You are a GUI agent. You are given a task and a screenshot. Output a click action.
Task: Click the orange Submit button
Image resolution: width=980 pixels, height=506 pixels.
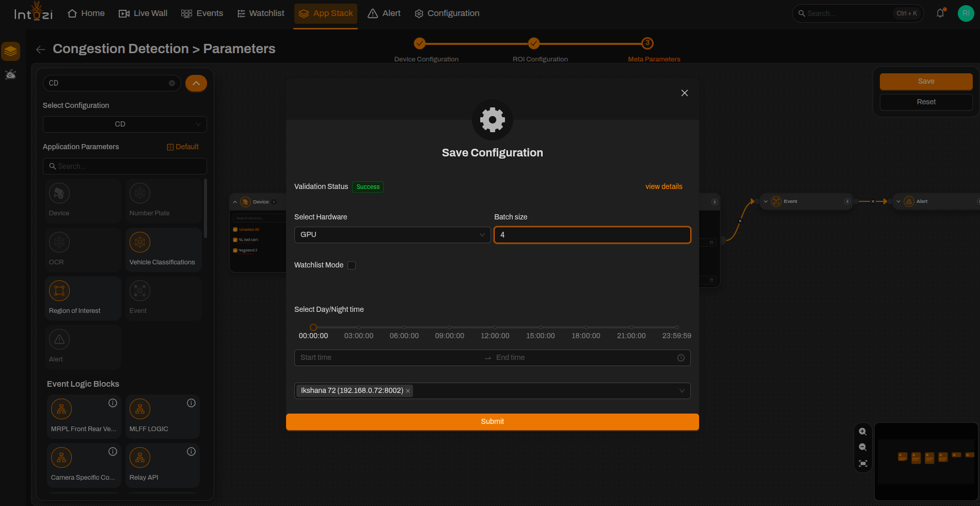click(x=493, y=422)
